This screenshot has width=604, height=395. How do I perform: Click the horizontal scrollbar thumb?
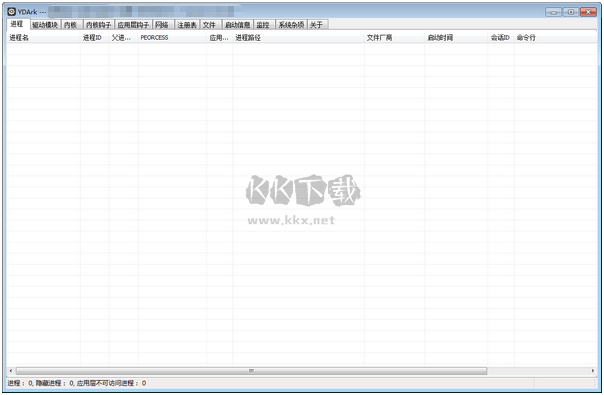click(251, 371)
